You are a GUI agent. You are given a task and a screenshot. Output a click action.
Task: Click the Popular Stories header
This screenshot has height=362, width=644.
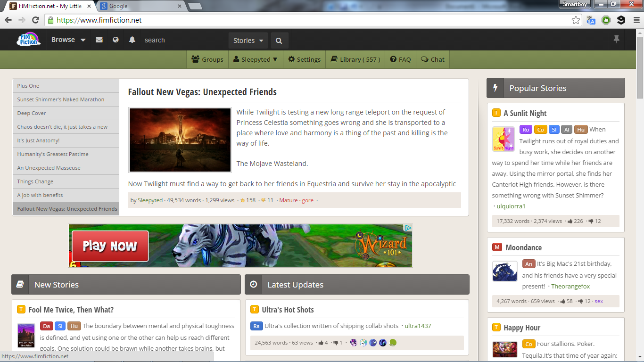tap(556, 88)
